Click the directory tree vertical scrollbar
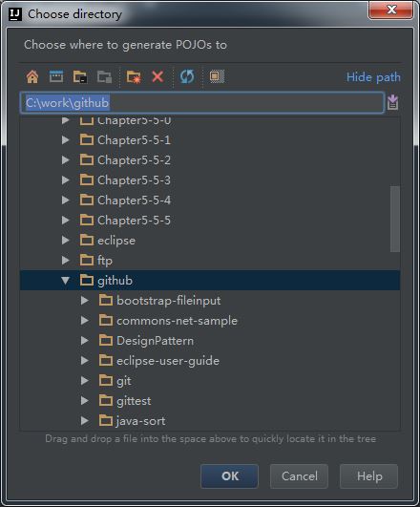 395,219
